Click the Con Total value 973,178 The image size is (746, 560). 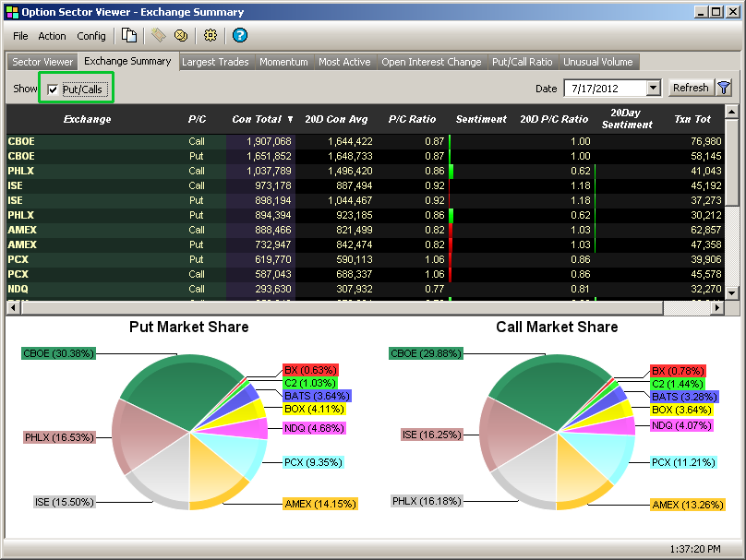272,185
